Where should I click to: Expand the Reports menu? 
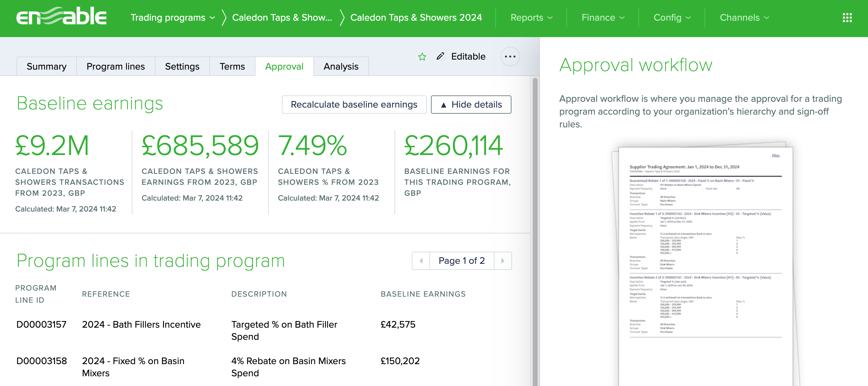(531, 18)
